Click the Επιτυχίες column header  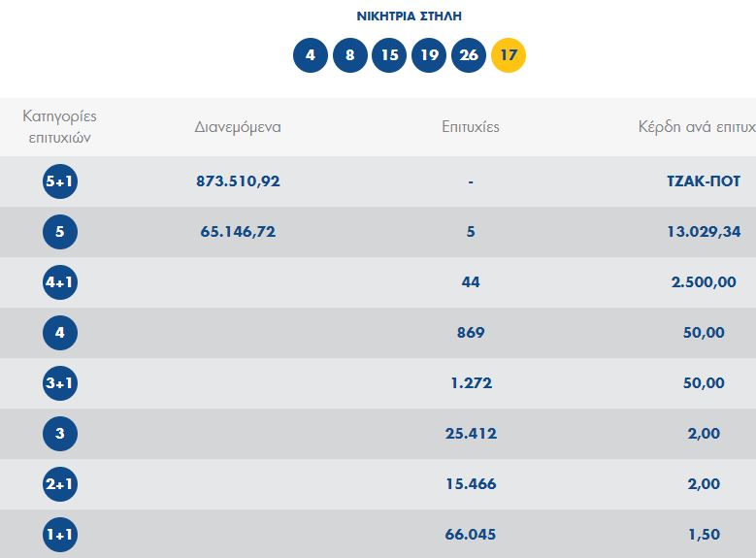click(x=470, y=127)
